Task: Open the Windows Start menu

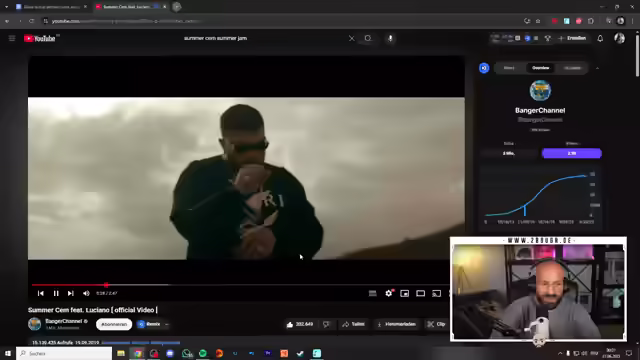Action: [x=8, y=353]
